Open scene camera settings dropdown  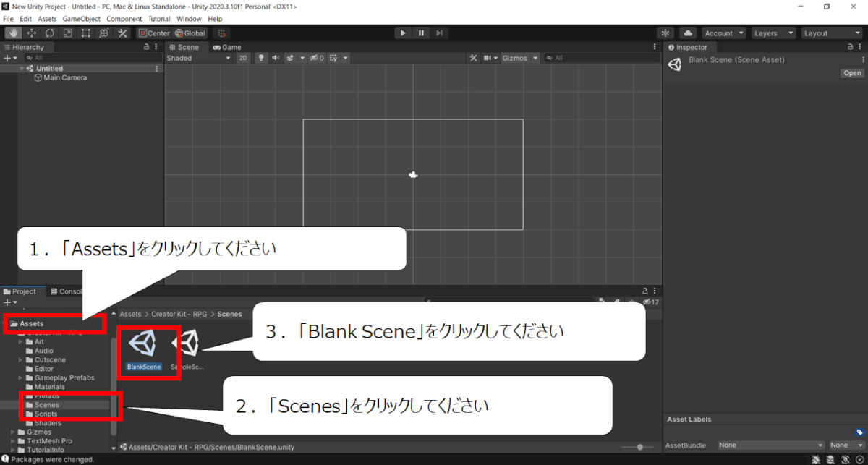coord(491,58)
